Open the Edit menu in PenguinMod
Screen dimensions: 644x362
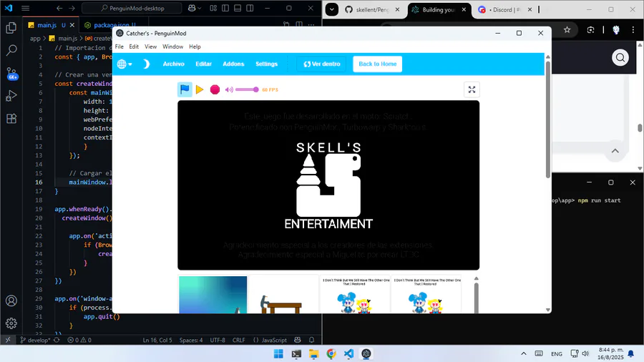[134, 47]
